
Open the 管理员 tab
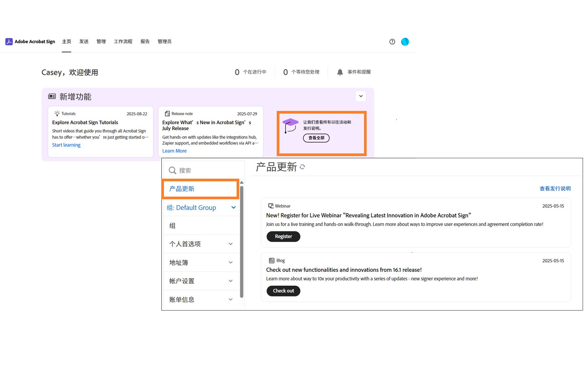[164, 42]
